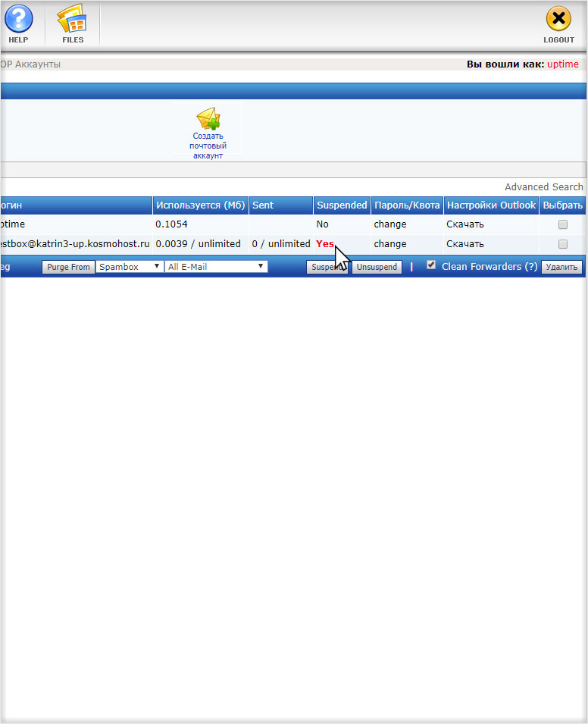Click the Logout icon
588x724 pixels.
pos(558,24)
